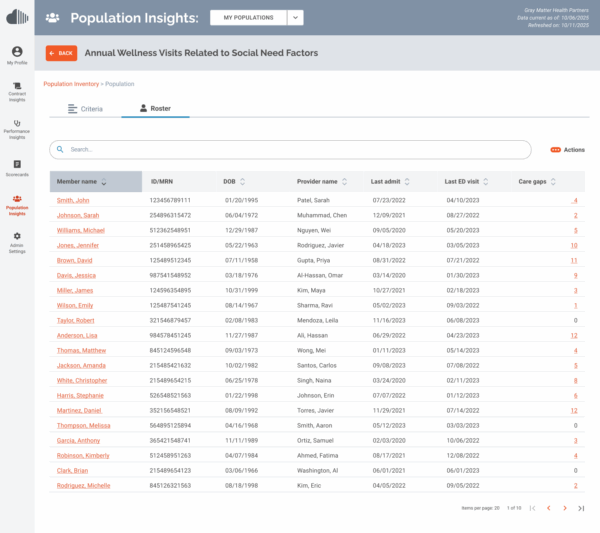Select provider Patel, Sarah cell
This screenshot has width=600, height=533.
click(x=313, y=200)
